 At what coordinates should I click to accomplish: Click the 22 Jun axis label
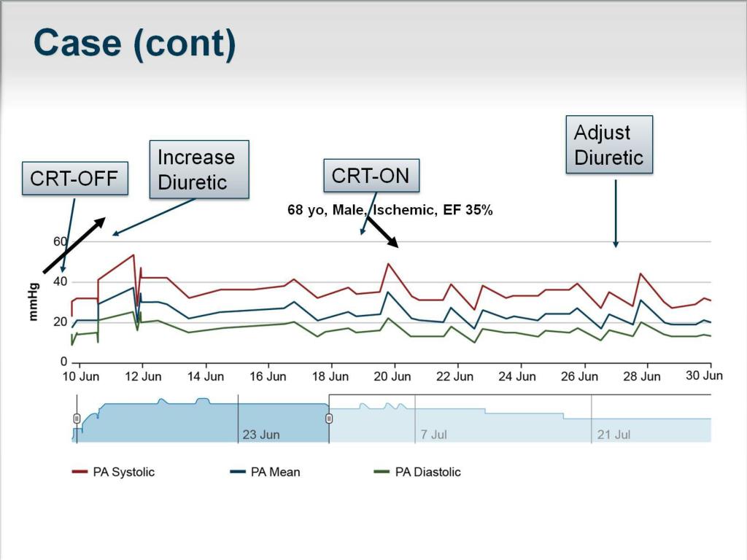(455, 377)
